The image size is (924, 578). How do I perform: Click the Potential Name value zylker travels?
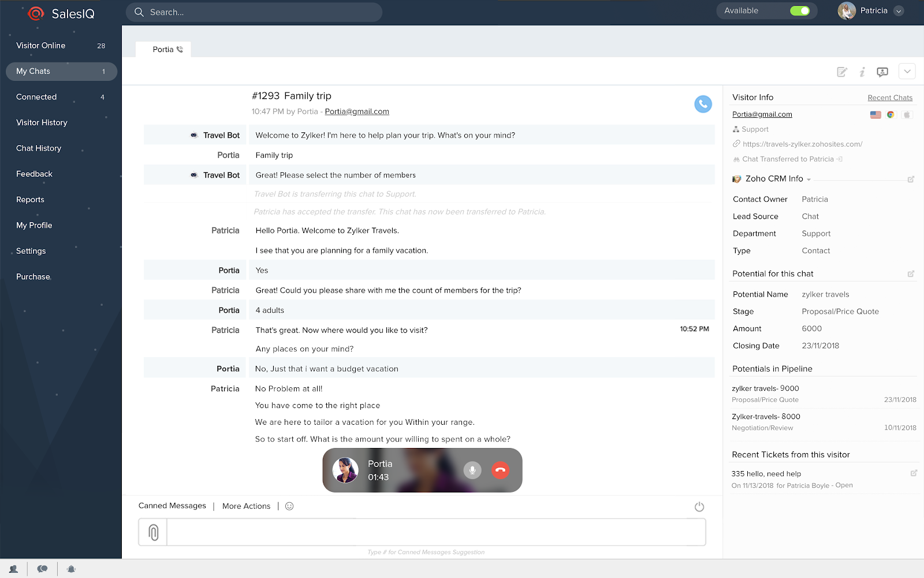tap(826, 294)
